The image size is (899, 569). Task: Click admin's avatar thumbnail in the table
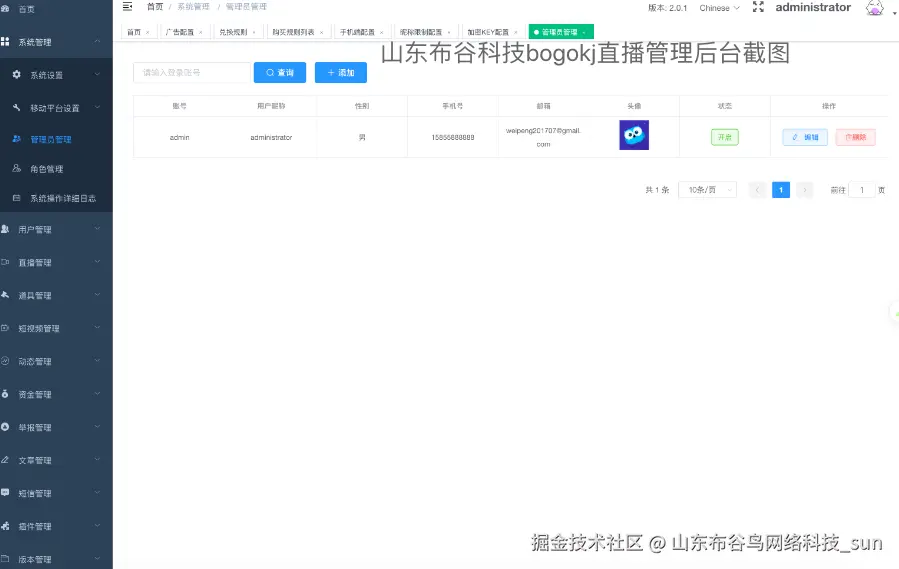(634, 135)
